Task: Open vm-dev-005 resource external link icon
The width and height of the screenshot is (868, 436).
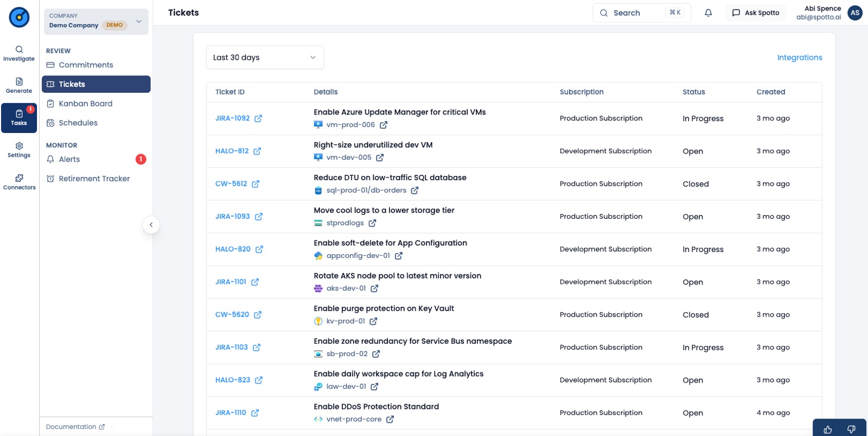Action: click(380, 157)
